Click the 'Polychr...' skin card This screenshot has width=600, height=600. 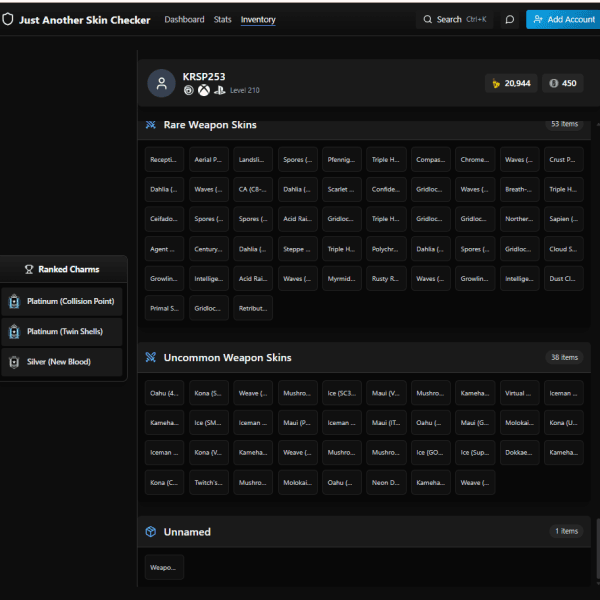(386, 249)
